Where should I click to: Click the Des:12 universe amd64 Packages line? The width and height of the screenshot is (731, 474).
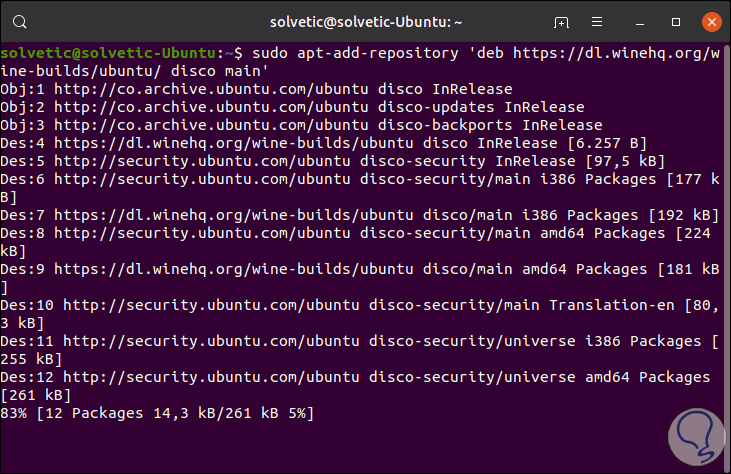coord(355,386)
